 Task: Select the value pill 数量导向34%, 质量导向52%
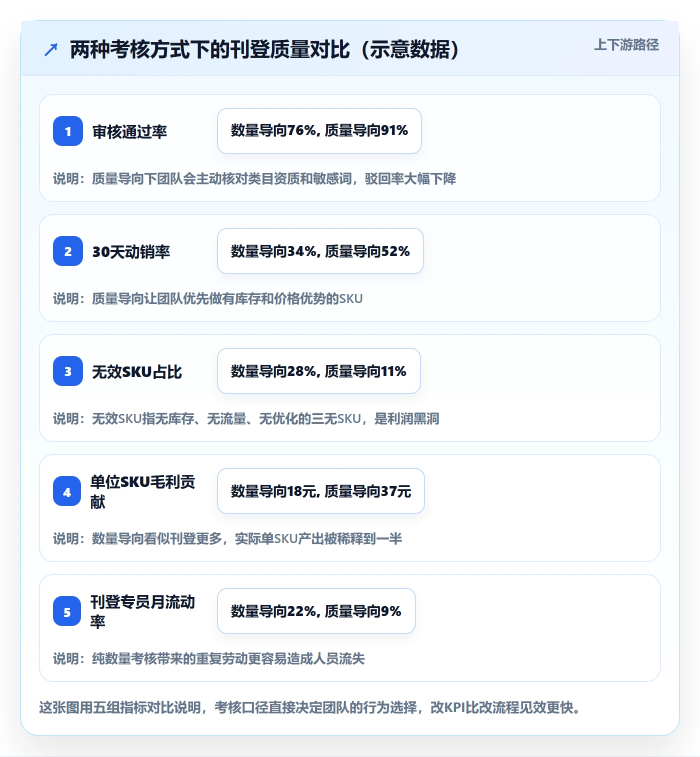pyautogui.click(x=320, y=251)
